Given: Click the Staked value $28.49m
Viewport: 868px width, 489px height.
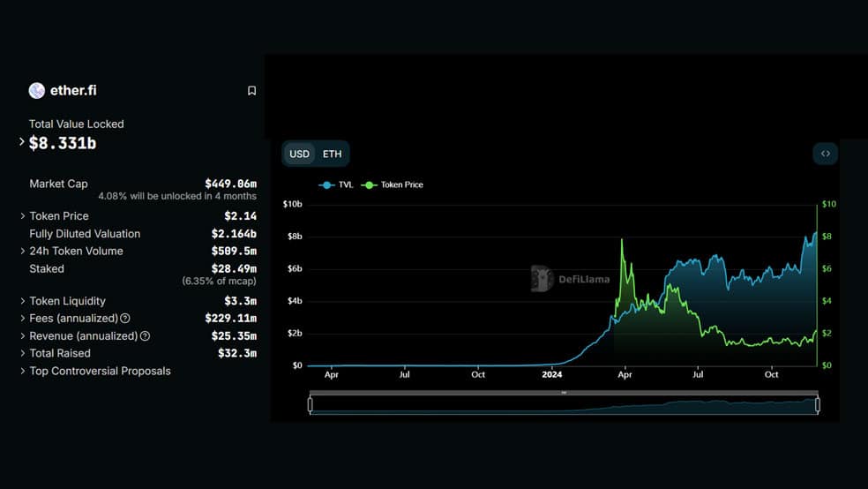Looking at the screenshot, I should click(234, 268).
